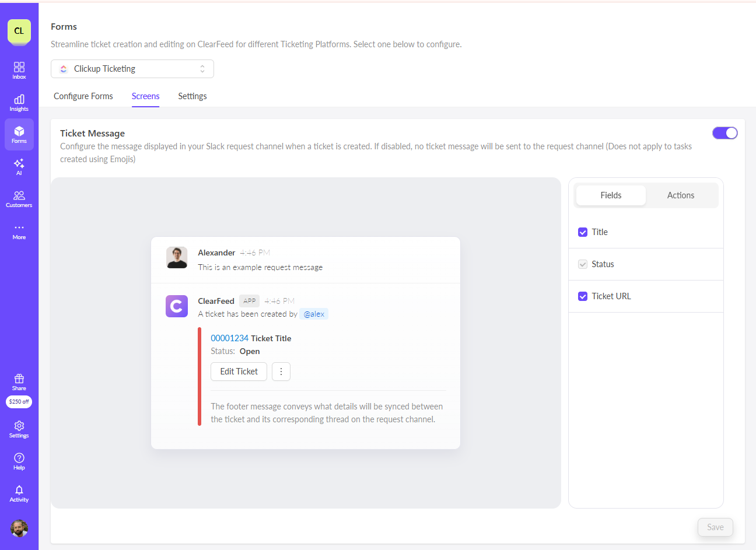
Task: Uncheck the Title field checkbox
Action: [x=583, y=232]
